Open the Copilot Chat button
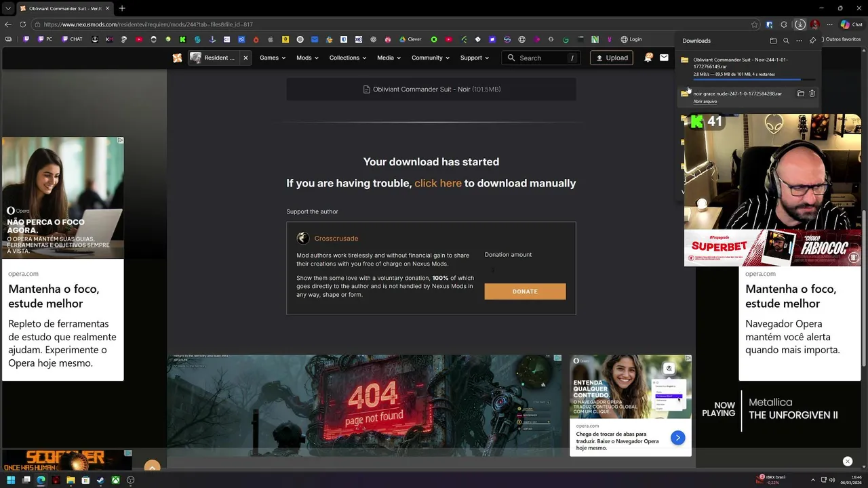This screenshot has height=488, width=868. 850,24
